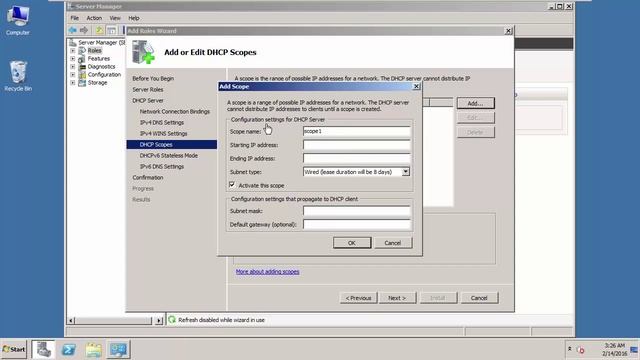The image size is (640, 360).
Task: Show hidden tray icons arrow
Action: coord(569,349)
